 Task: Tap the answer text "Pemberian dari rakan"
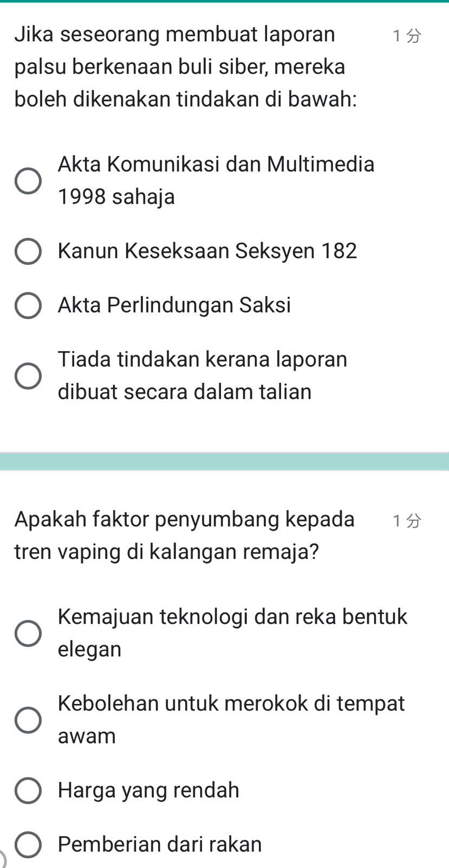click(x=160, y=844)
